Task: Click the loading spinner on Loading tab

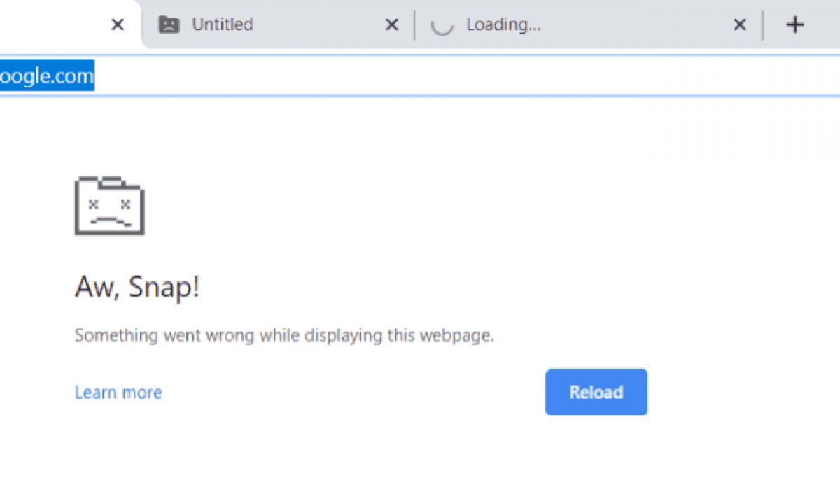Action: (x=442, y=26)
